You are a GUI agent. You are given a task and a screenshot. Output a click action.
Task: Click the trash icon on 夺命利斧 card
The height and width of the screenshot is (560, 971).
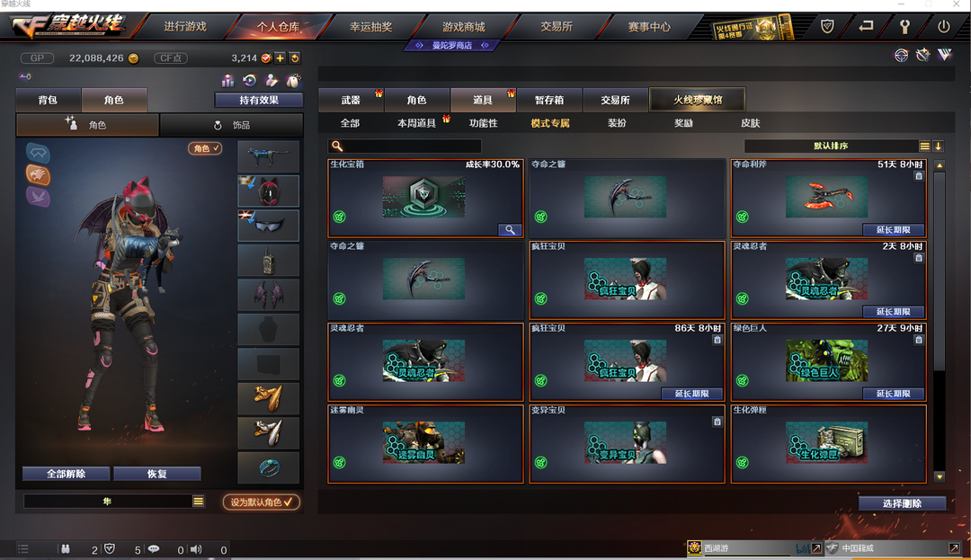918,176
